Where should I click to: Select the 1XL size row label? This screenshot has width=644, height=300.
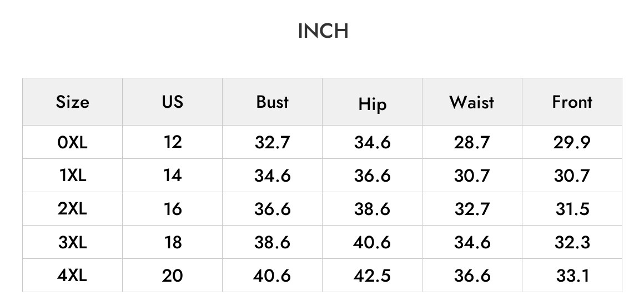(72, 176)
